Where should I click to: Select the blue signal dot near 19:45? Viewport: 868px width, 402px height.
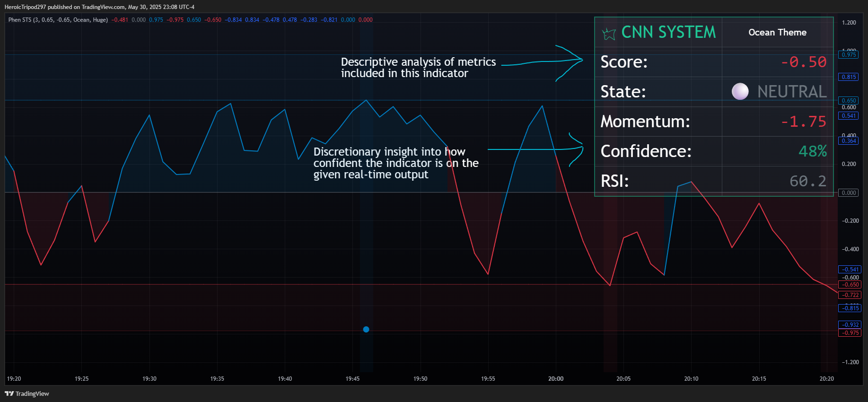coord(366,329)
